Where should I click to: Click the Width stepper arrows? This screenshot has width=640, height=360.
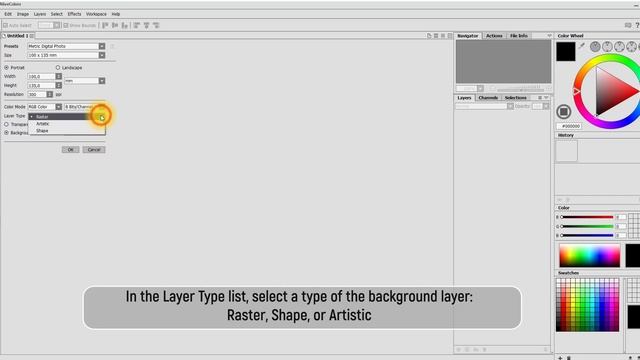(59, 76)
